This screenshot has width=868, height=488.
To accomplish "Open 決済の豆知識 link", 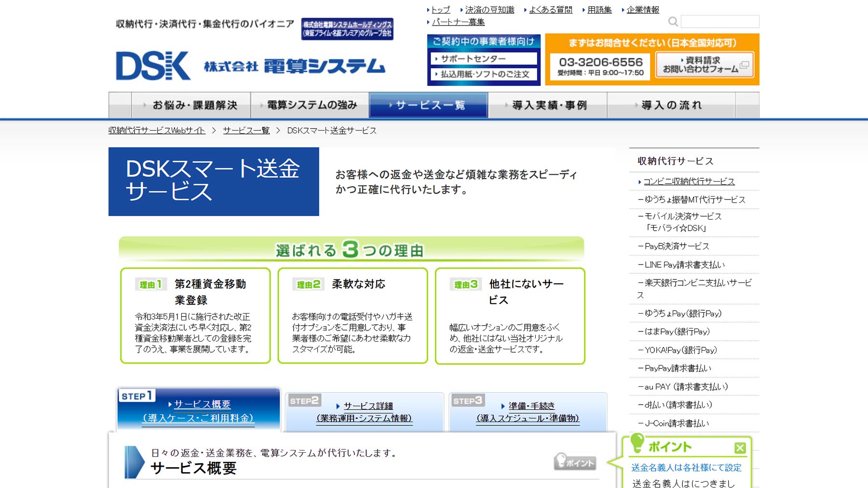I will 489,10.
